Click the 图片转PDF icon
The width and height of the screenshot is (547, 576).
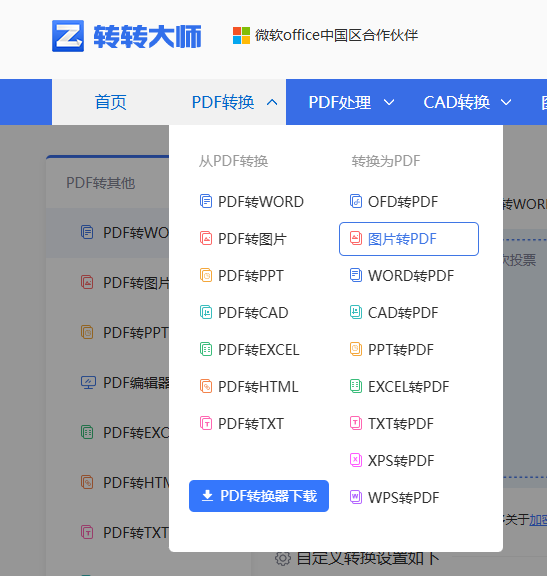click(356, 239)
